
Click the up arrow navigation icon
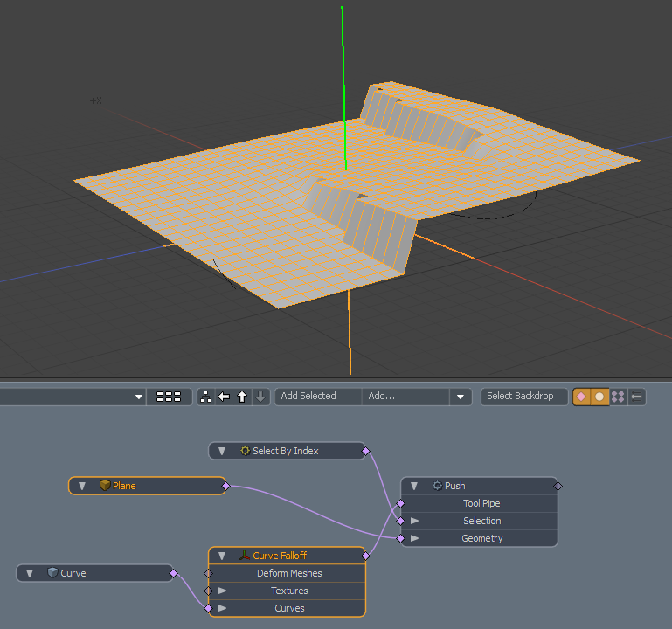click(242, 397)
